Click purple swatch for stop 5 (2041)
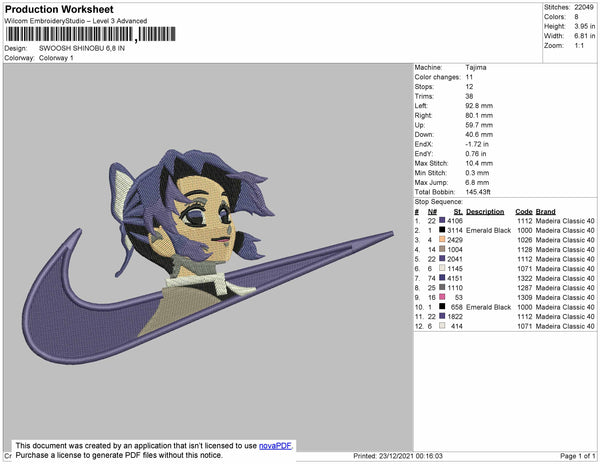The image size is (600, 464). click(x=442, y=259)
